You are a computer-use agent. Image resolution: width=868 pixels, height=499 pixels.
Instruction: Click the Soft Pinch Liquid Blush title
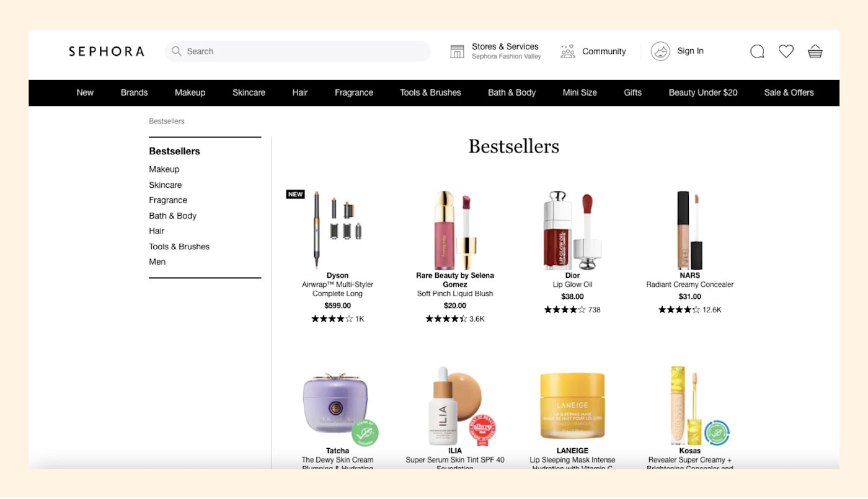click(x=455, y=294)
